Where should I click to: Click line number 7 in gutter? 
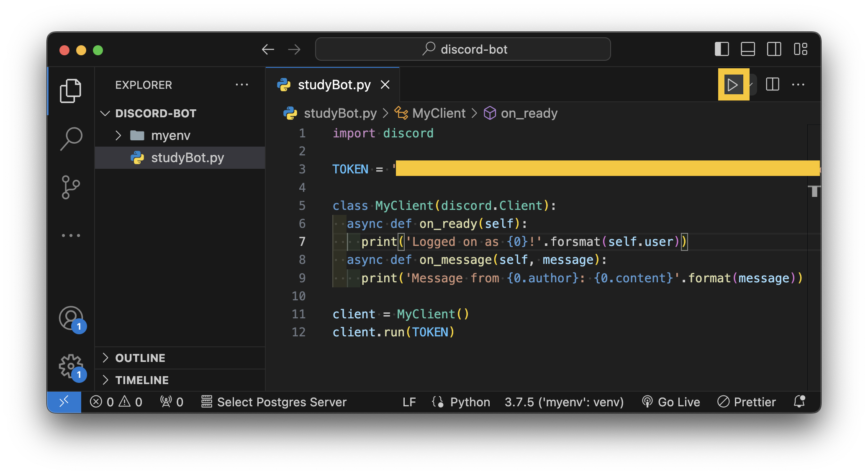pos(302,242)
